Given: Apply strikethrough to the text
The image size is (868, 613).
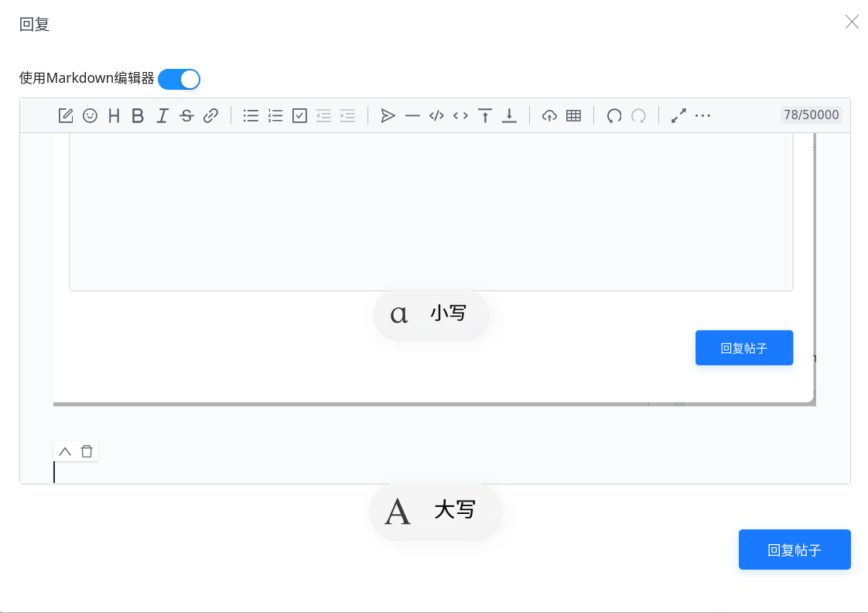Looking at the screenshot, I should [186, 115].
